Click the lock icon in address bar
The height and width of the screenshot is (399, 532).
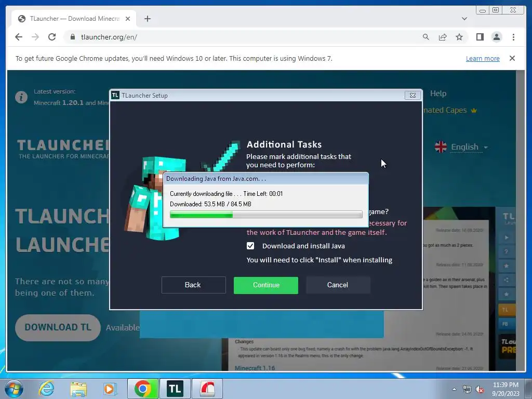[x=72, y=37]
